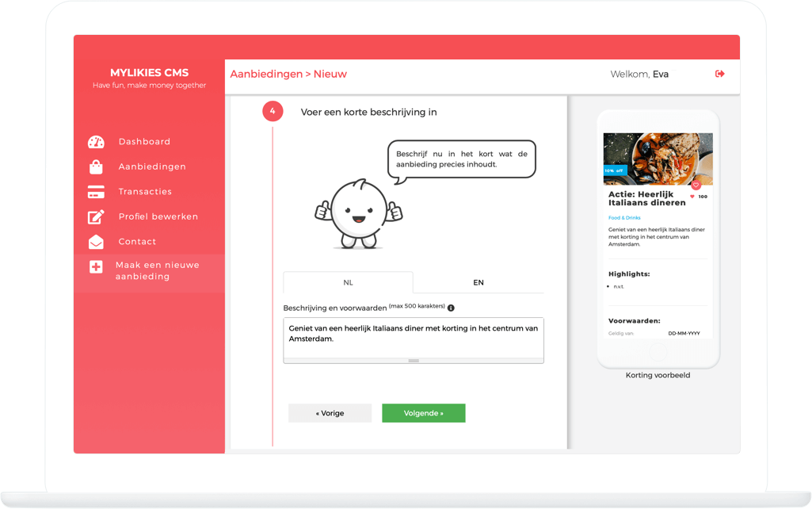Viewport: 812px width, 509px height.
Task: Switch to the EN language tab
Action: (478, 282)
